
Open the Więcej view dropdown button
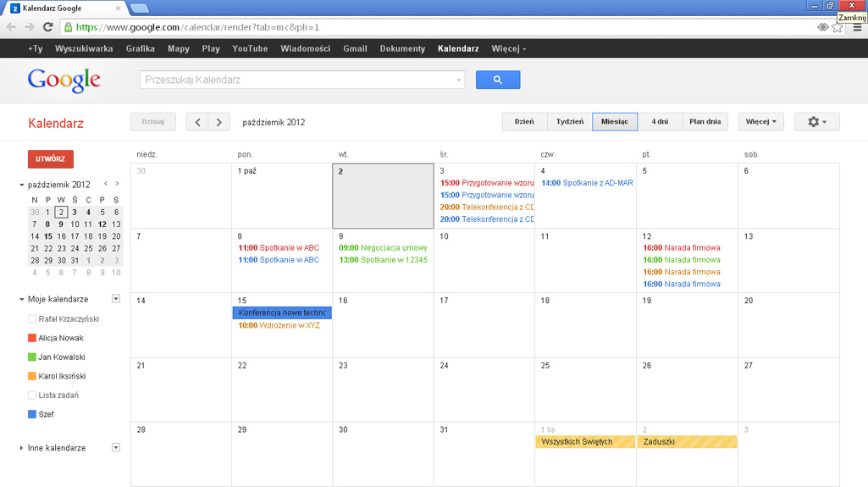click(761, 122)
